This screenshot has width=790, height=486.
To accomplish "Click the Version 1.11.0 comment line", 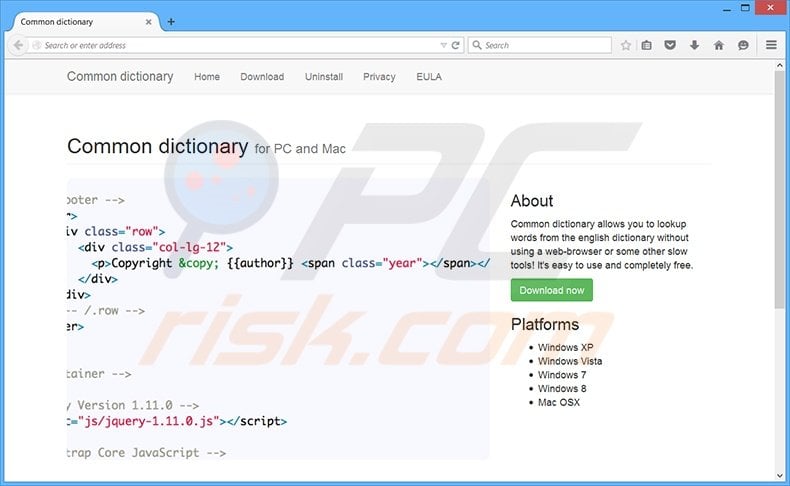I will coord(133,405).
